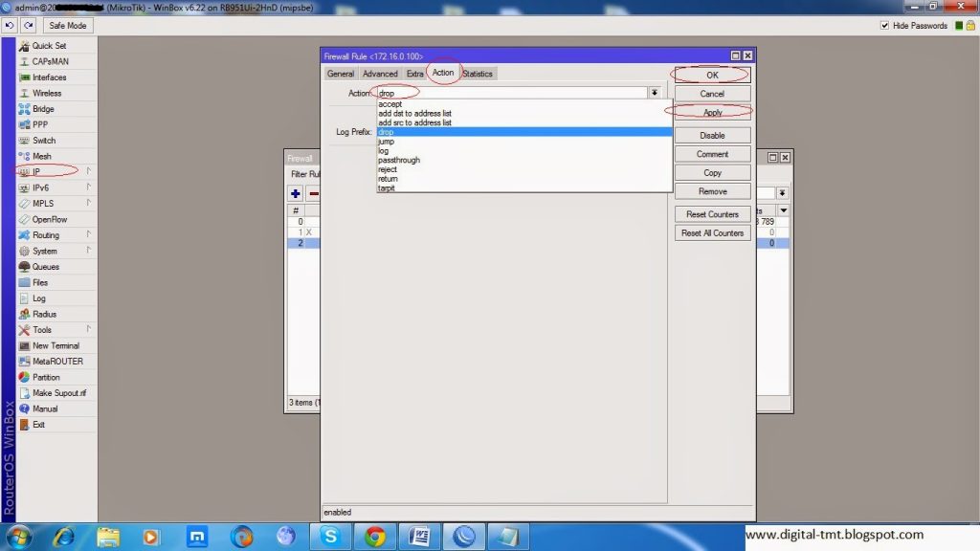Viewport: 980px width, 551px height.
Task: Expand the System submenu
Action: [x=89, y=252]
